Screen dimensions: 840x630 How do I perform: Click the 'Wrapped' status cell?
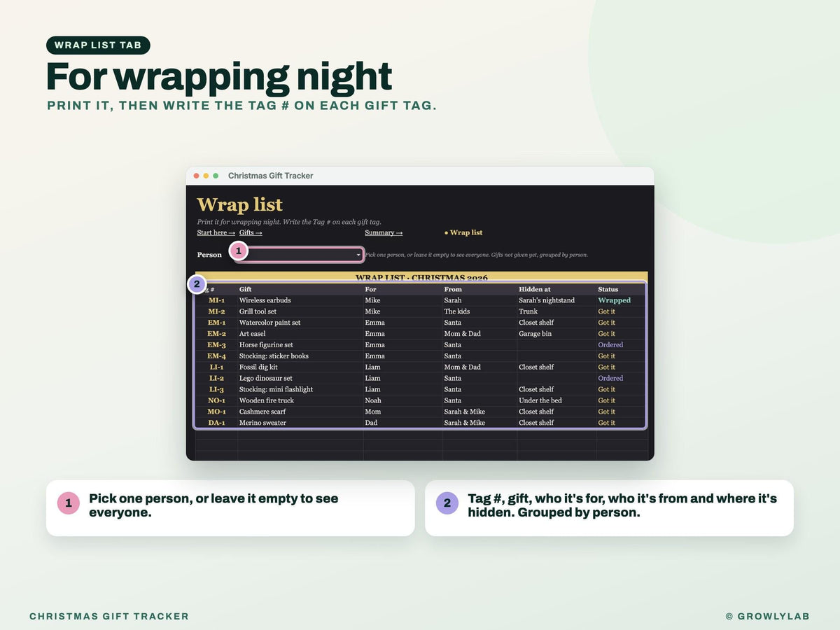point(614,300)
